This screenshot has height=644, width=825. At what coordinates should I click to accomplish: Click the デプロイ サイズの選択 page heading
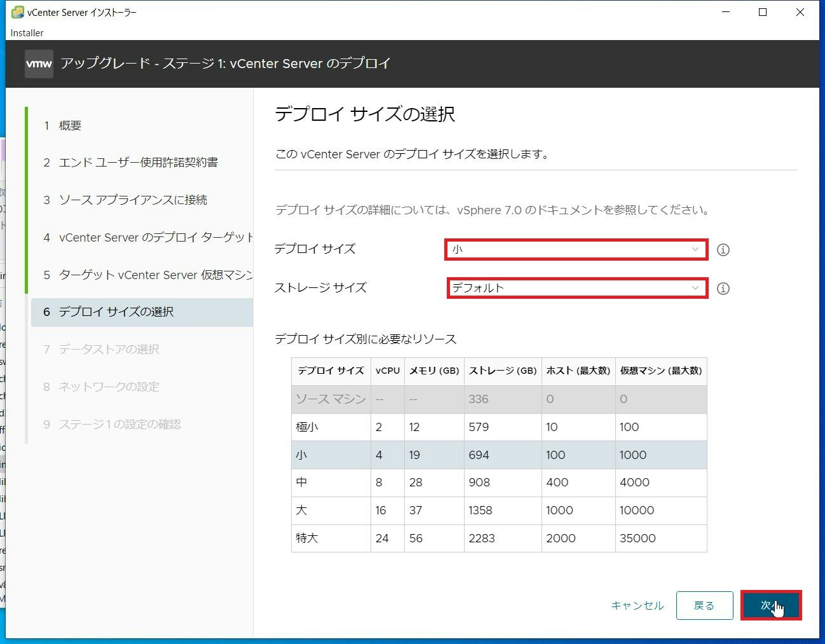coord(365,114)
